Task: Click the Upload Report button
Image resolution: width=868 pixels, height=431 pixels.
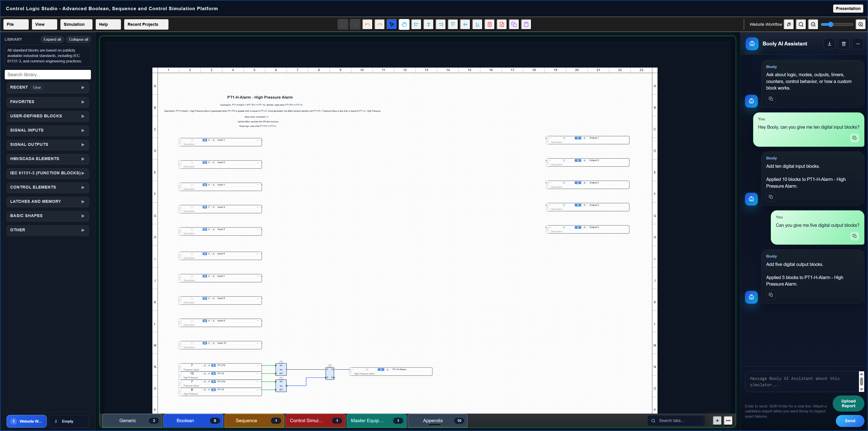Action: [848, 404]
